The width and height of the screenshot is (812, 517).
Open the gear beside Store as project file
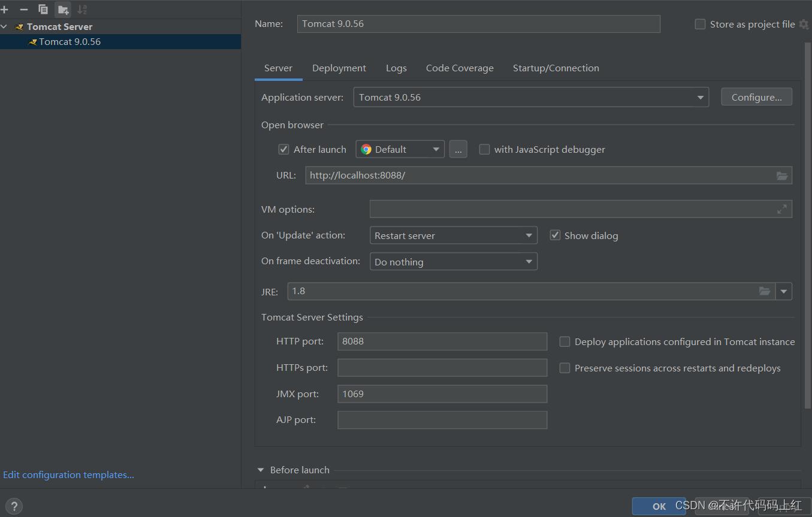[x=804, y=25]
